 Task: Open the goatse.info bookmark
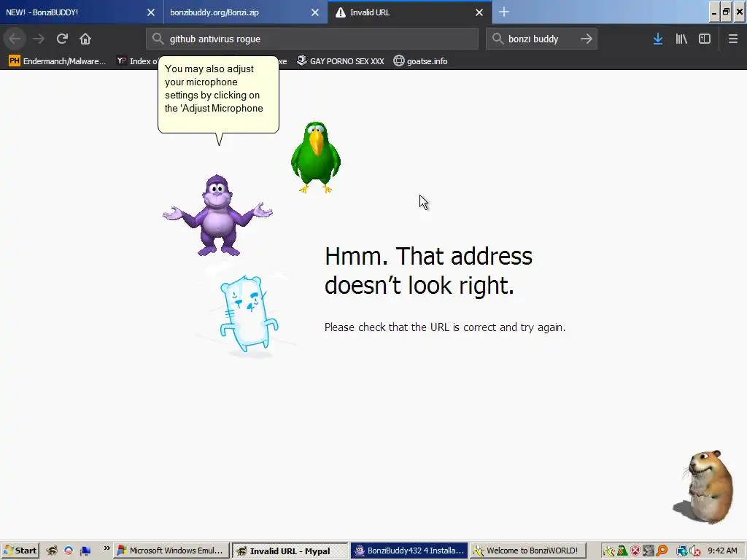click(x=420, y=61)
